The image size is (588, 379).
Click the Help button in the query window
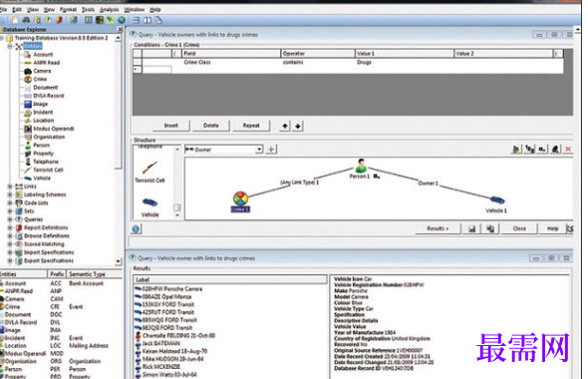point(553,228)
